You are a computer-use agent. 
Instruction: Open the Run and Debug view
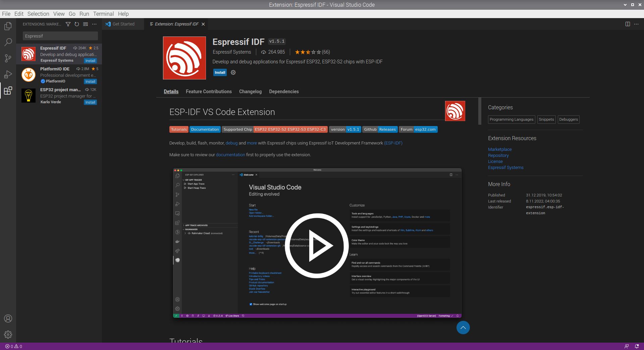click(8, 74)
